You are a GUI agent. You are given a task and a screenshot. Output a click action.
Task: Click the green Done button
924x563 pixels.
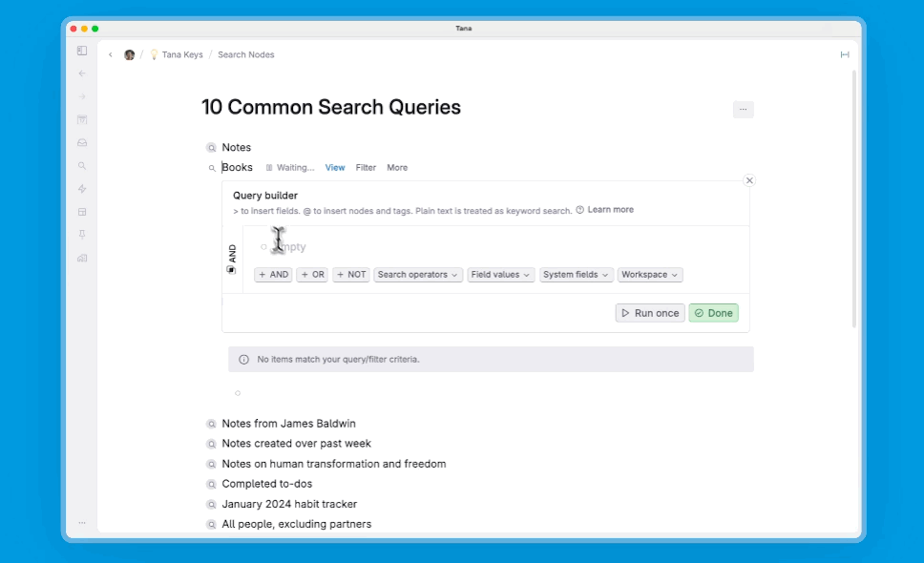[714, 313]
